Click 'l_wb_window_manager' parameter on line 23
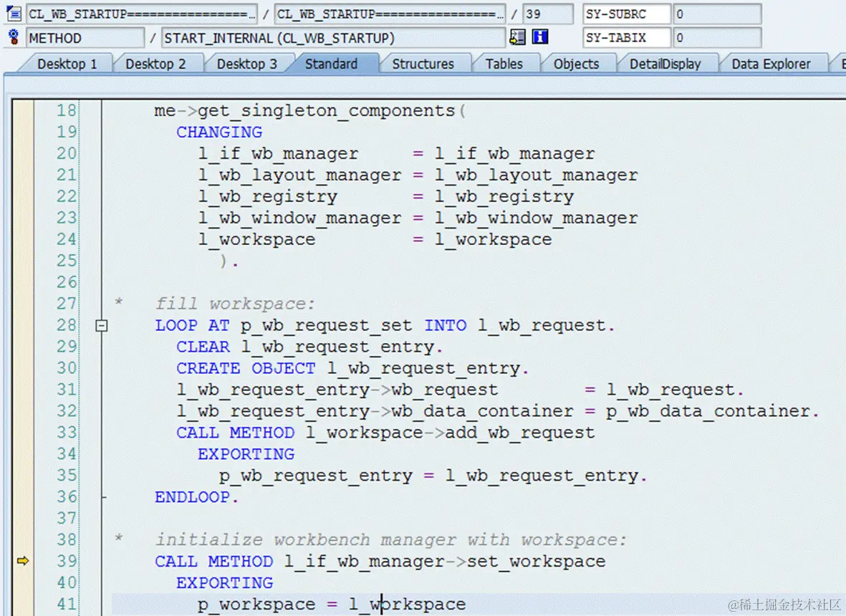The width and height of the screenshot is (846, 616). click(299, 218)
